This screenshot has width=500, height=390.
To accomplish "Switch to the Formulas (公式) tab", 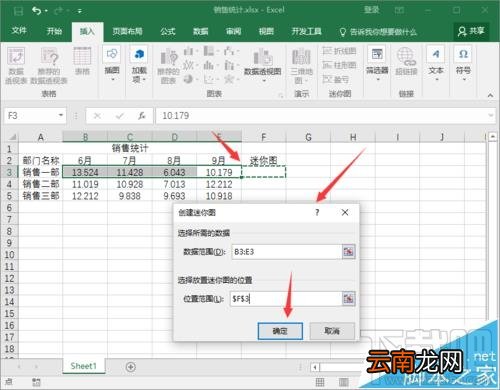I will pos(168,31).
